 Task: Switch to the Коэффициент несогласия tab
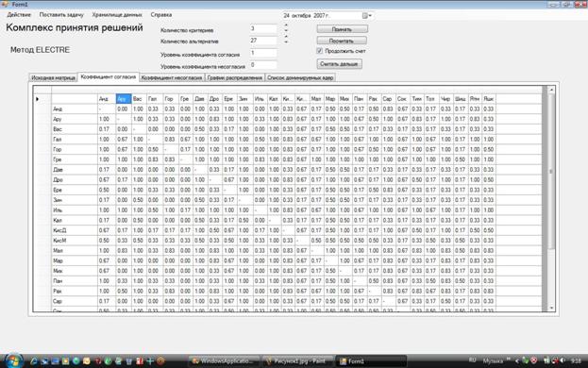[x=172, y=77]
